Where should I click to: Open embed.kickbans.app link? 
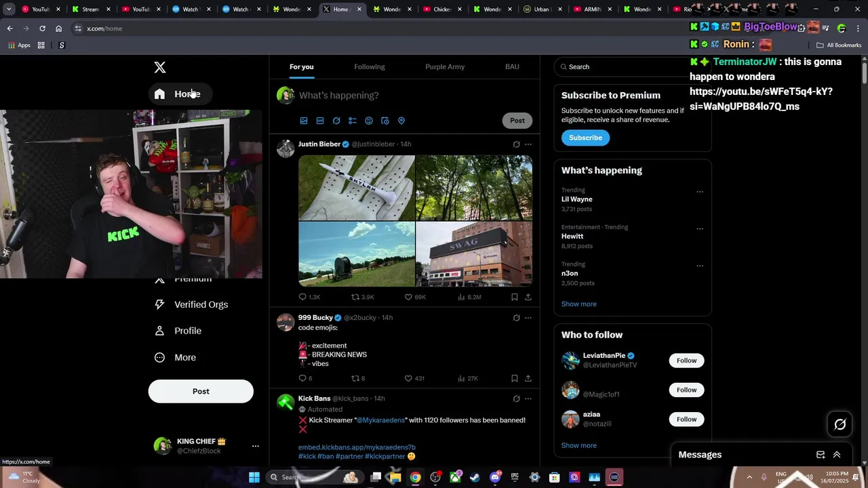(x=357, y=447)
